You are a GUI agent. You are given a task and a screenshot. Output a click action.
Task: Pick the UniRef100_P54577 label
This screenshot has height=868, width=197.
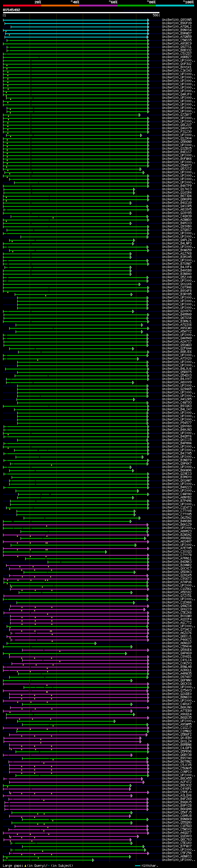tap(177, 422)
